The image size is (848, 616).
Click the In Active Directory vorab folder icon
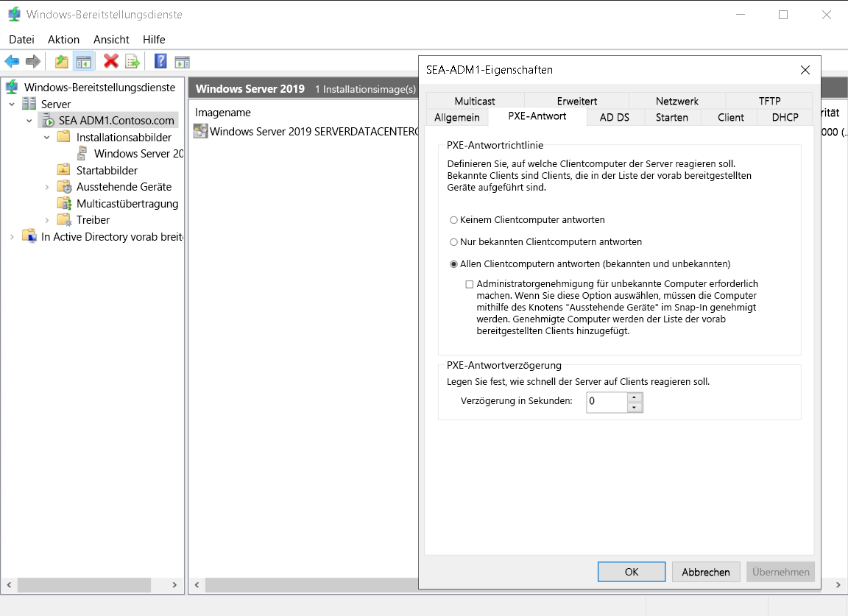29,236
